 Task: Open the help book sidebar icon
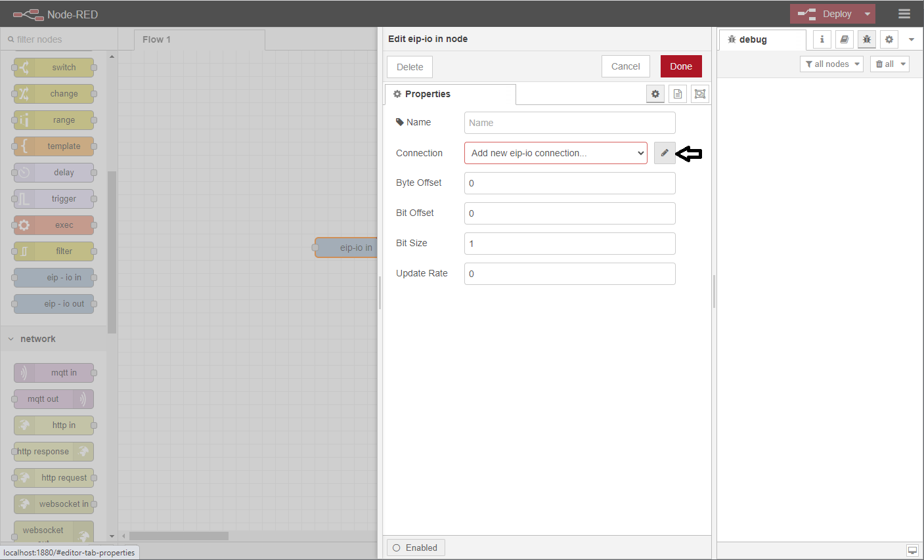(845, 39)
